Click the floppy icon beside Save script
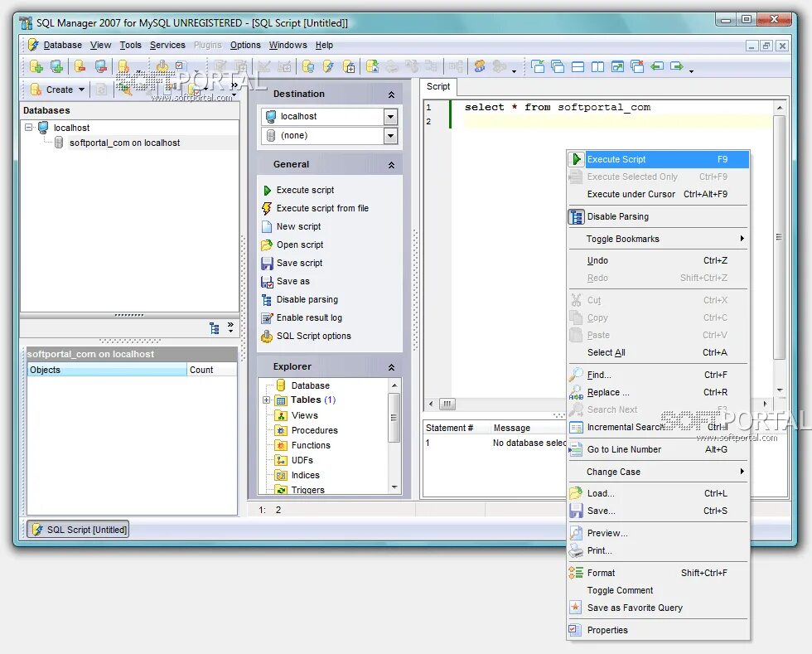The image size is (812, 654). [267, 264]
